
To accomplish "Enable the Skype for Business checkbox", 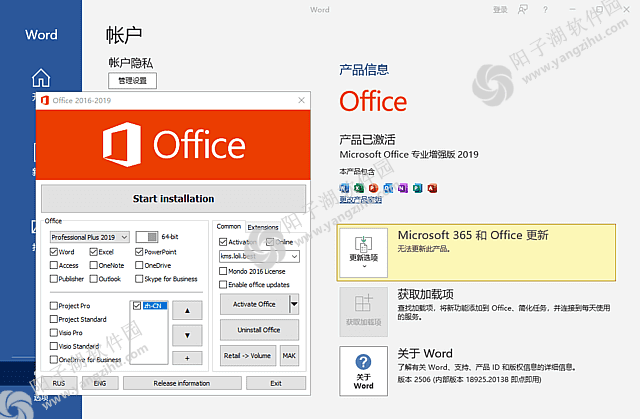I will (x=139, y=279).
